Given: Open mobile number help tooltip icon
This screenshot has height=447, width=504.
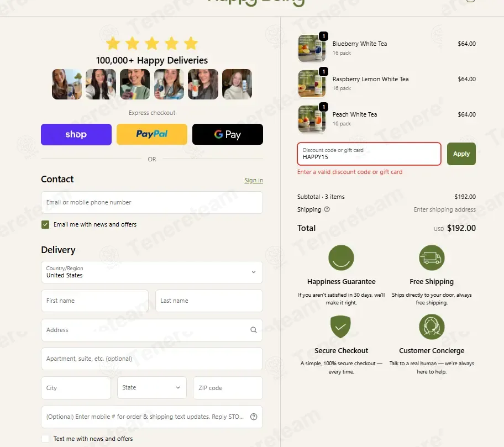Looking at the screenshot, I should point(254,417).
